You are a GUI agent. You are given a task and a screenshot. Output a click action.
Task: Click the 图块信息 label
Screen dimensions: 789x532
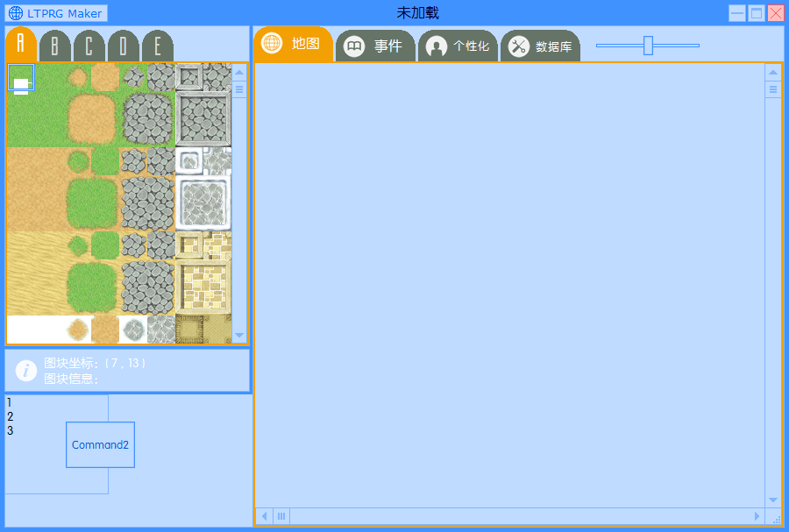click(71, 379)
